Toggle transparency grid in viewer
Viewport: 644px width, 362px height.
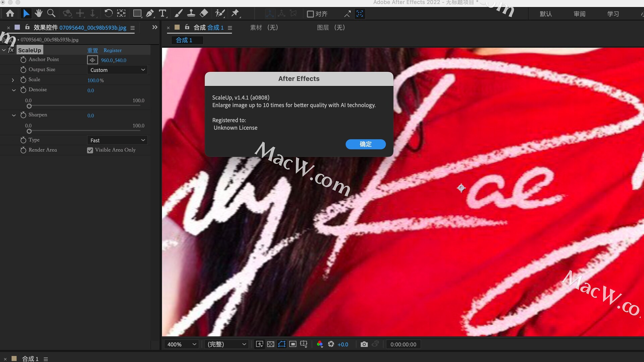click(x=271, y=344)
